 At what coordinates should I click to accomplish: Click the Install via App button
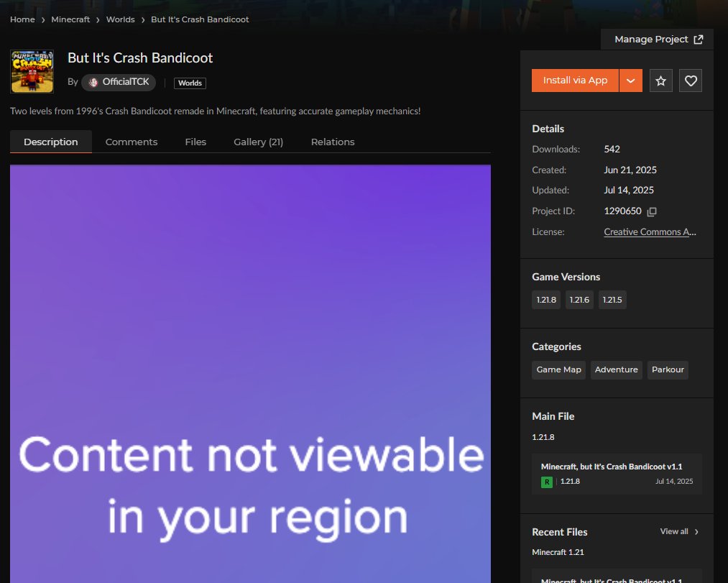coord(575,81)
